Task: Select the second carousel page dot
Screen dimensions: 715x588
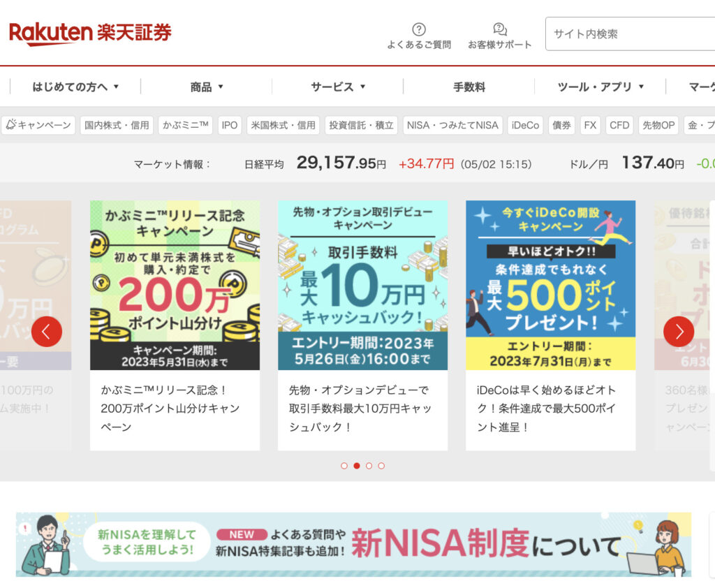Action: 357,466
